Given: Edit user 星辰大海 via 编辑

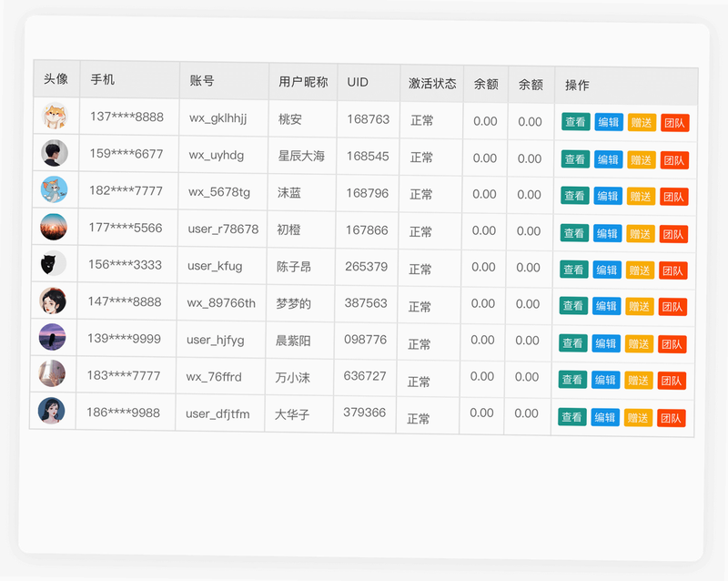Looking at the screenshot, I should (608, 159).
